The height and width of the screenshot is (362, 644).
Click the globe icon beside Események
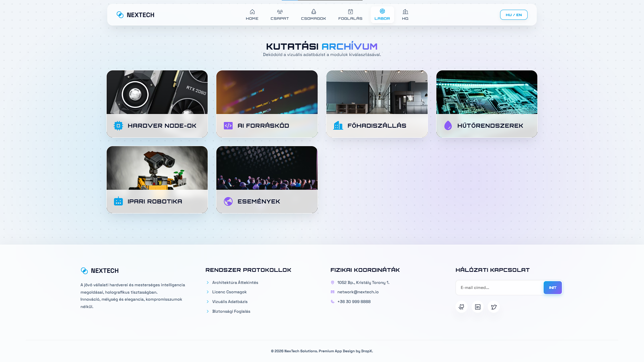pyautogui.click(x=228, y=201)
